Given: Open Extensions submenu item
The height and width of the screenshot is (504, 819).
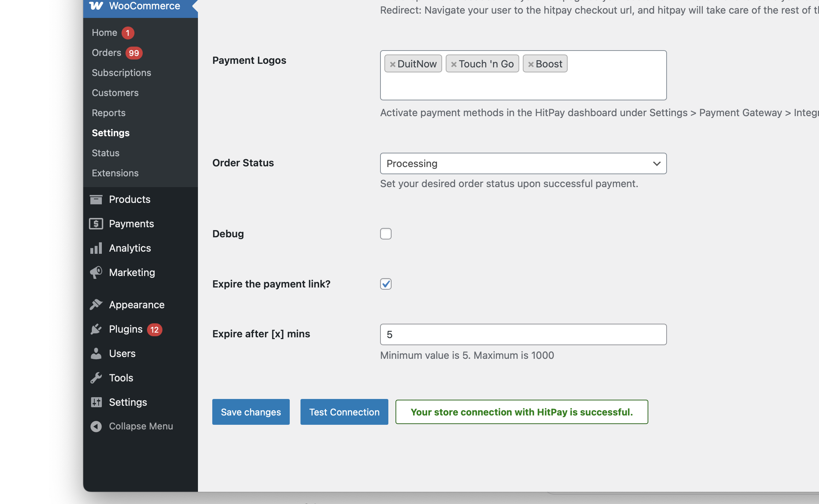Looking at the screenshot, I should tap(115, 173).
